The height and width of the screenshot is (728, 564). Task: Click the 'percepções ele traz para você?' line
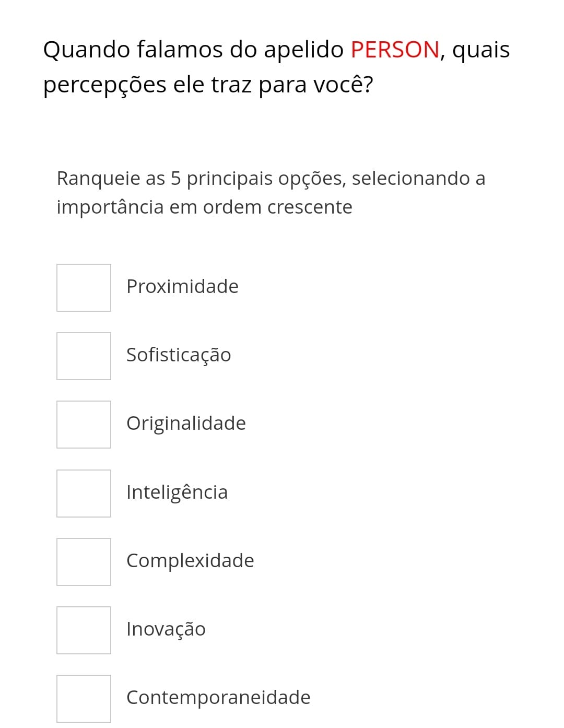(208, 85)
